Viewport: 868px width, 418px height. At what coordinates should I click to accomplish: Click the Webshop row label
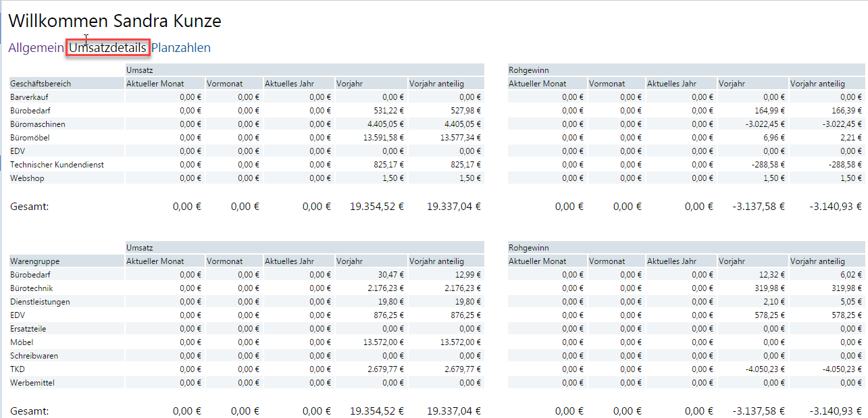[26, 178]
